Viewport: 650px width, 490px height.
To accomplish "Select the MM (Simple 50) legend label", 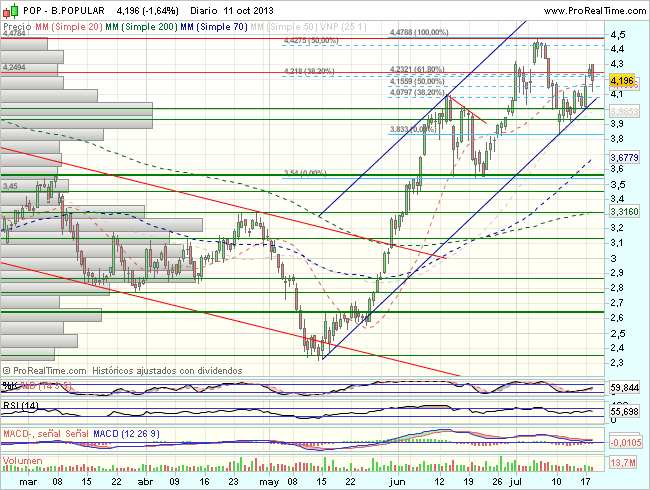I will pyautogui.click(x=284, y=27).
